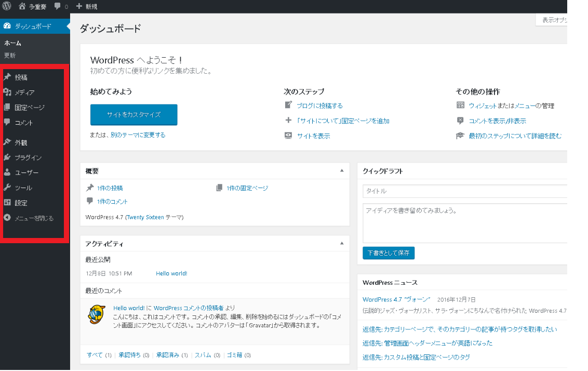This screenshot has height=371, width=588.
Task: Click the WordPress logo in admin bar
Action: point(7,6)
